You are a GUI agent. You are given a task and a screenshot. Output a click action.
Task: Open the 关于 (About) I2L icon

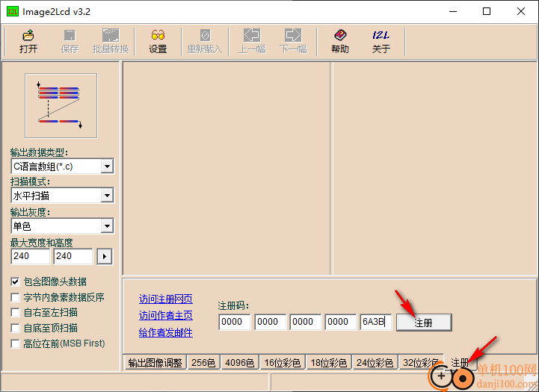click(x=381, y=41)
